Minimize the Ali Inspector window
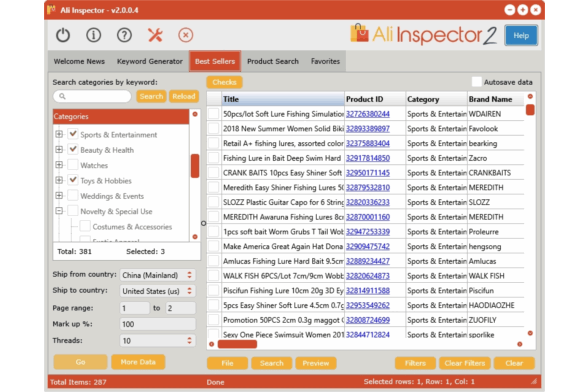This screenshot has height=392, width=588. coord(509,10)
